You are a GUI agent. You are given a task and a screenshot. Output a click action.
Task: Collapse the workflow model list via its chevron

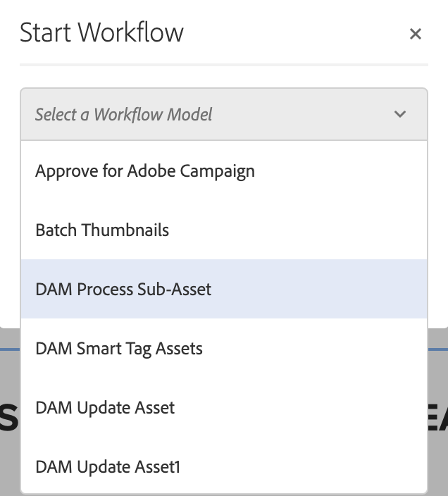(400, 114)
